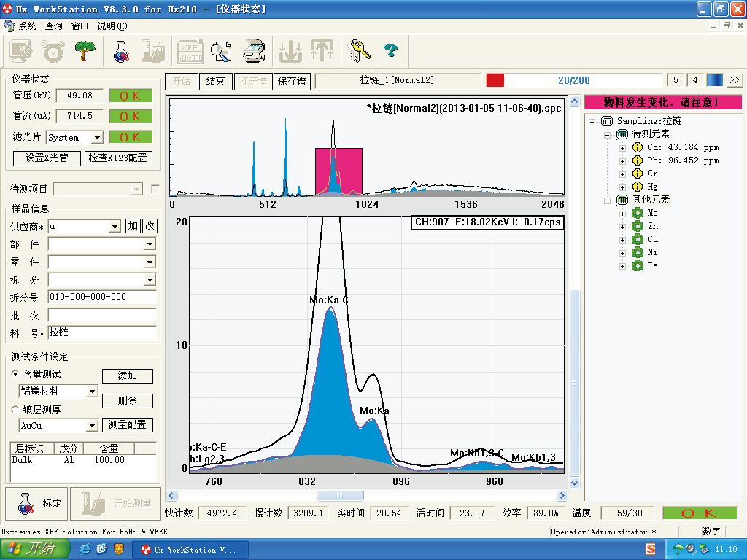Viewport: 747px width, 560px height.
Task: Open the 查询 menu
Action: [53, 26]
